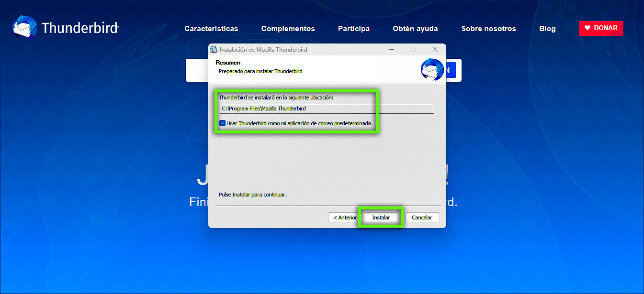
Task: Click the blue button partly hidden behind the installer
Action: pyautogui.click(x=452, y=70)
